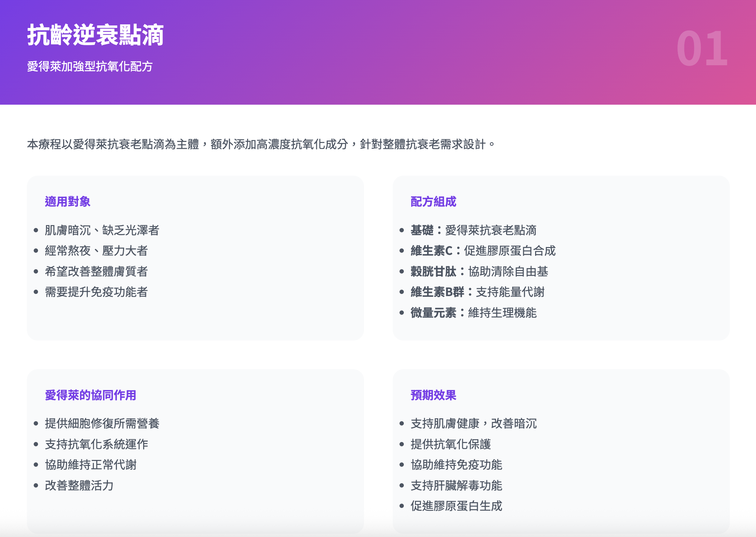The height and width of the screenshot is (537, 756).
Task: Click list item 經常熬夜、壓力大者
Action: point(96,251)
